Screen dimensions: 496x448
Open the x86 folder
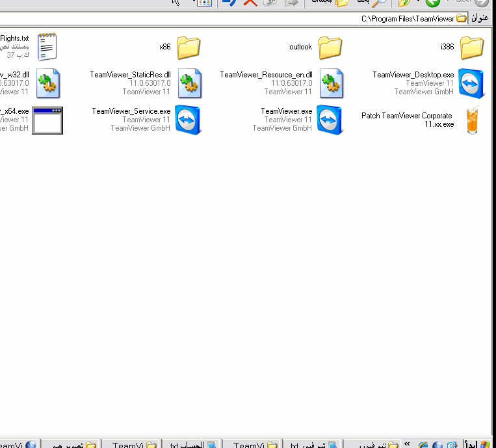pos(189,47)
